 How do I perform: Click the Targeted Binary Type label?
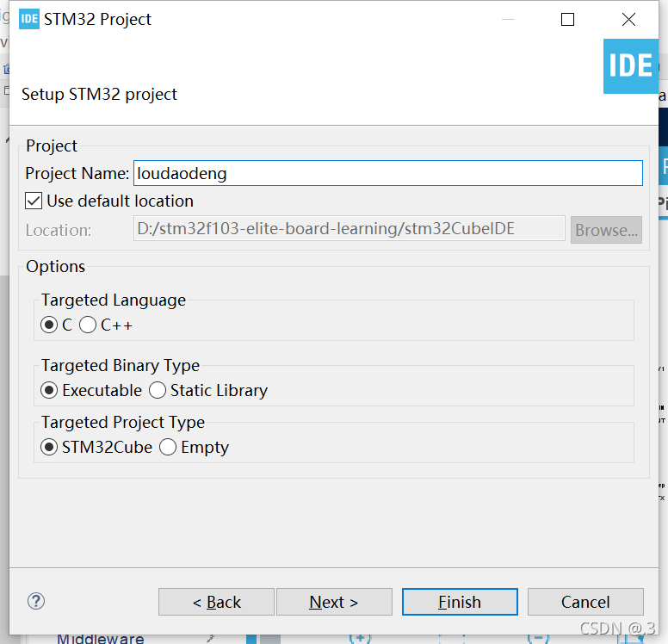point(121,366)
